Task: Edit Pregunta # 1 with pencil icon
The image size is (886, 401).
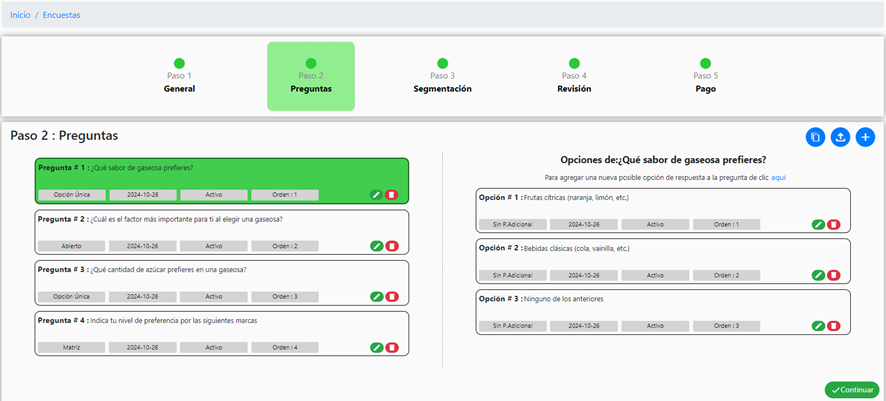Action: click(376, 195)
